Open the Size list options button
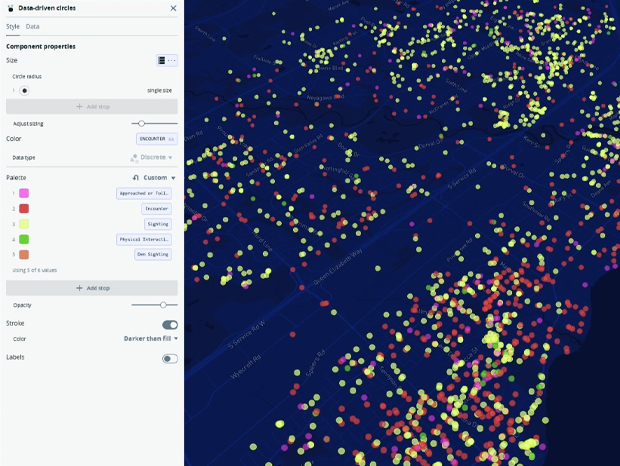Image resolution: width=620 pixels, height=466 pixels. pos(167,60)
